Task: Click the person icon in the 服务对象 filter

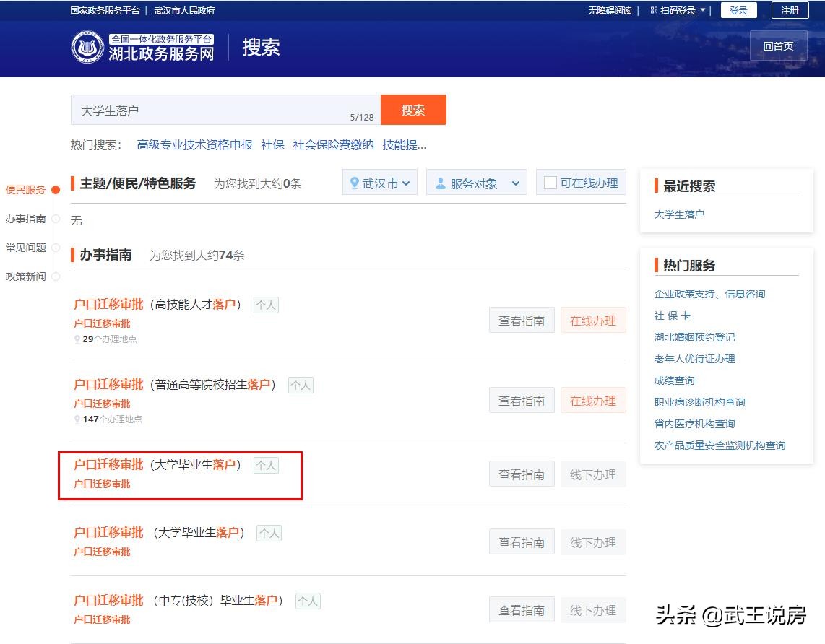Action: point(440,182)
